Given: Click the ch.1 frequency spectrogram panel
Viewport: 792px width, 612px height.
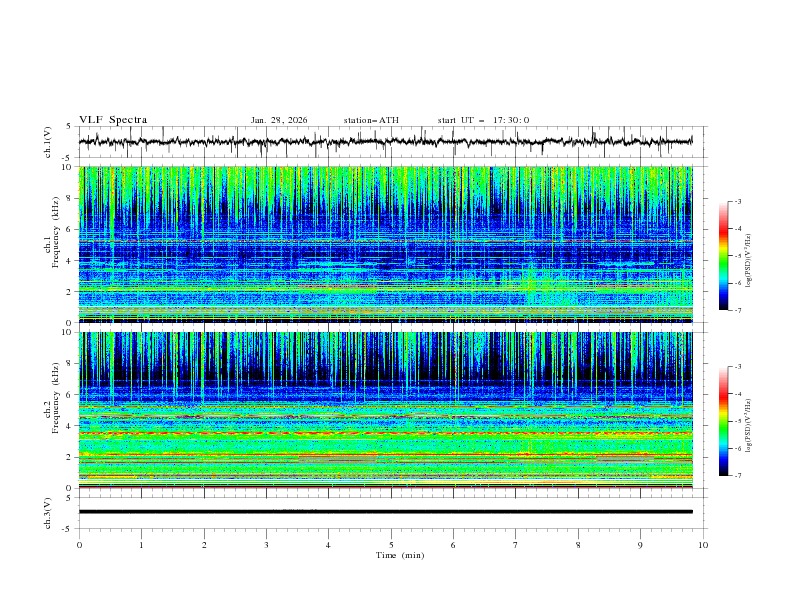Looking at the screenshot, I should 385,244.
